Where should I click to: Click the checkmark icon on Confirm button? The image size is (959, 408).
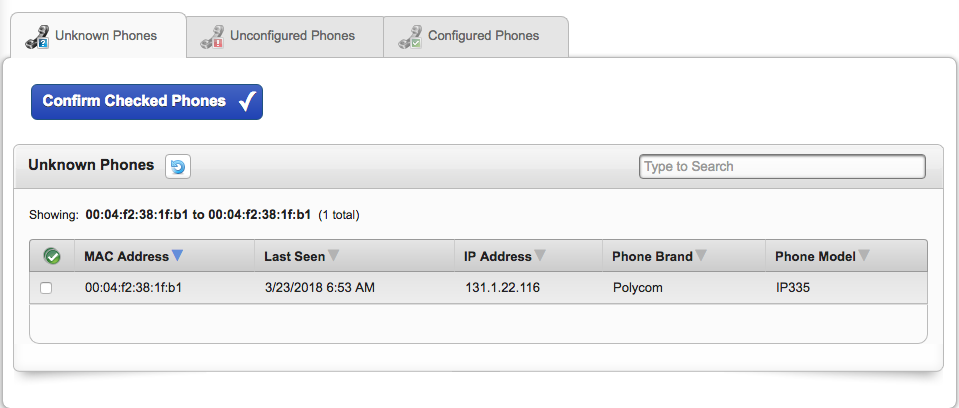click(x=248, y=102)
